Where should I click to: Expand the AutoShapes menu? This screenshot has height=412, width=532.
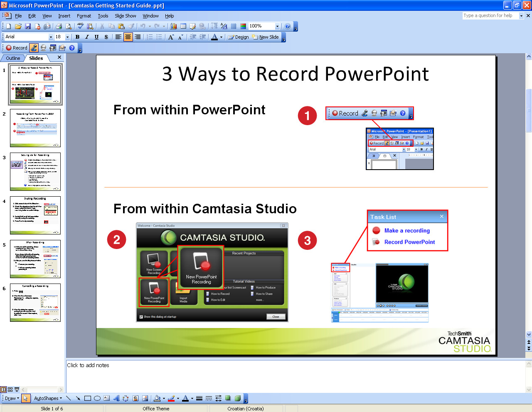pyautogui.click(x=48, y=398)
